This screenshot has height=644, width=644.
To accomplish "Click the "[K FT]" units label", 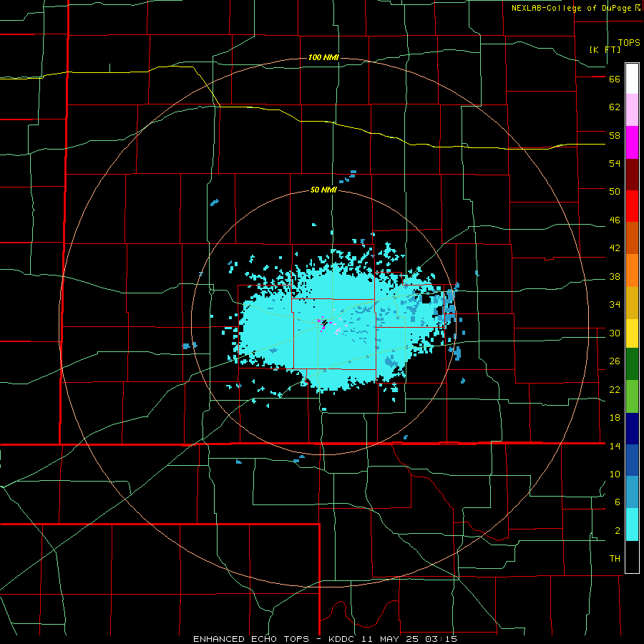I will click(x=605, y=49).
